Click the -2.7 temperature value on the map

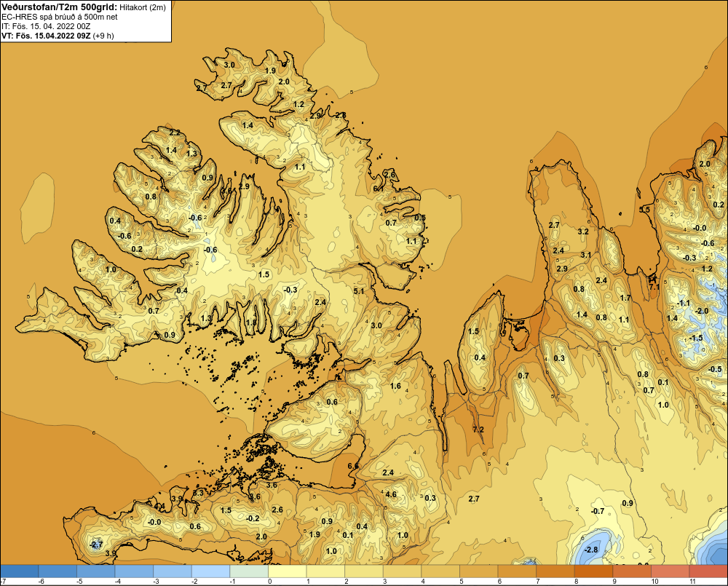coord(95,545)
